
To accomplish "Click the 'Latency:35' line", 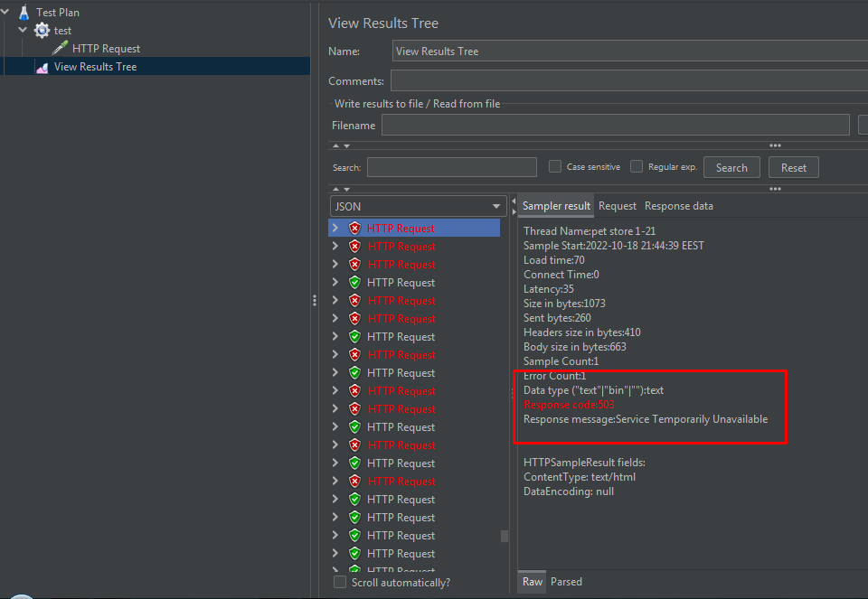I will pos(549,289).
